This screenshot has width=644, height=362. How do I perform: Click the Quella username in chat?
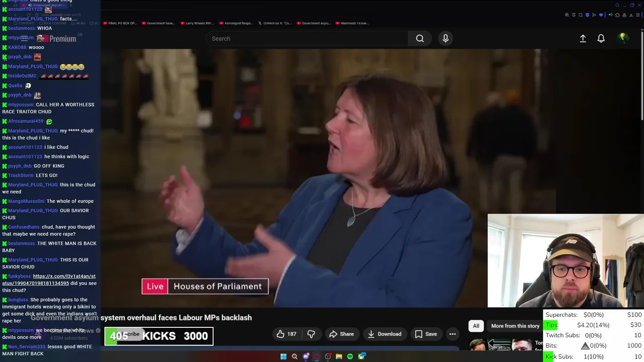pyautogui.click(x=15, y=85)
